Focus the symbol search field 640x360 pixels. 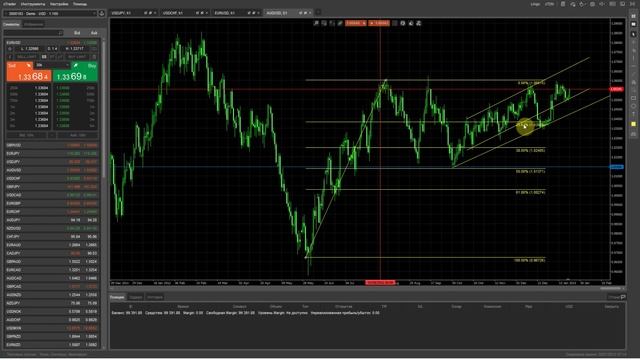(33, 33)
